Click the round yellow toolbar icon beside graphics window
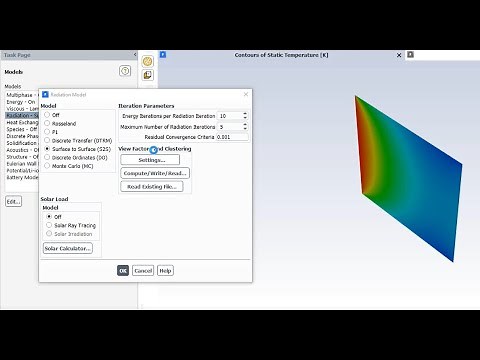 tap(148, 61)
